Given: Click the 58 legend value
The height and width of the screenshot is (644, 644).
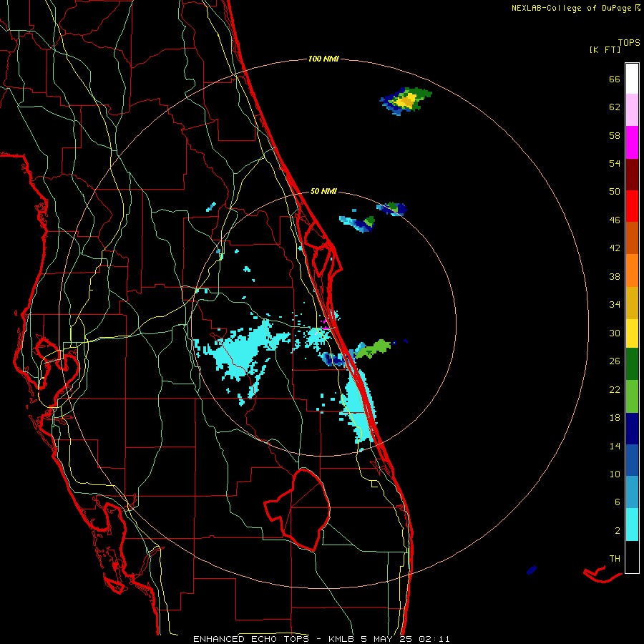Looking at the screenshot, I should (615, 135).
